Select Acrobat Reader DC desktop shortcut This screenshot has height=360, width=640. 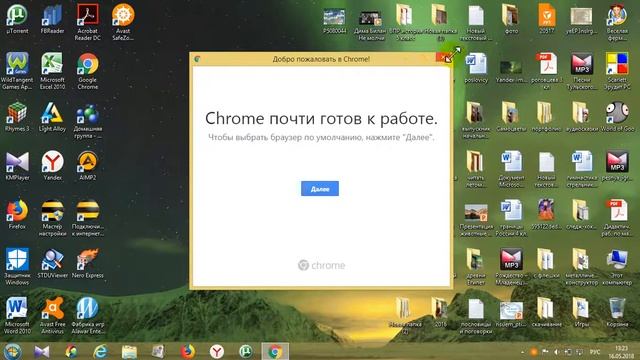tap(87, 22)
